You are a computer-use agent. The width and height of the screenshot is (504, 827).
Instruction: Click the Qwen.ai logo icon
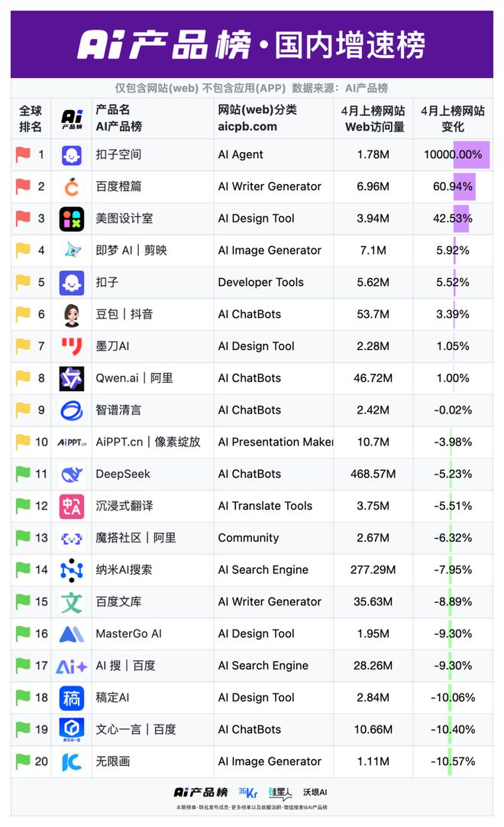tap(71, 378)
